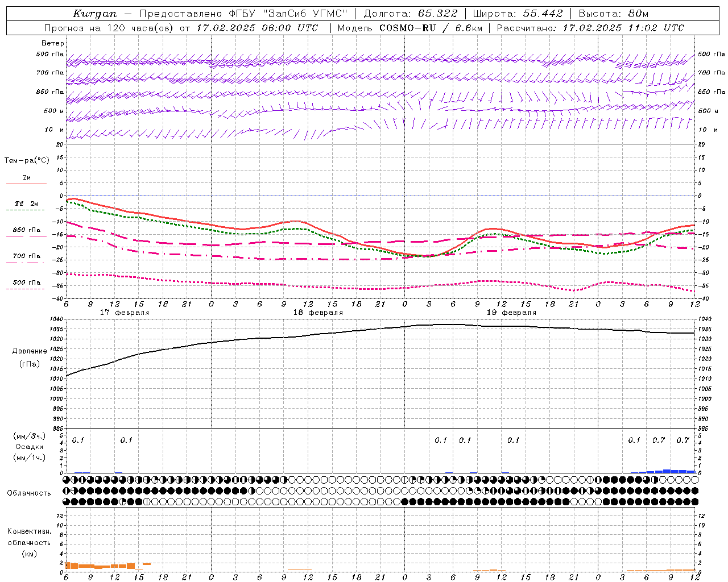Viewport: 728px width, 582px height.
Task: Select the 'Долгота: 65.322' longitude value
Action: [x=411, y=14]
